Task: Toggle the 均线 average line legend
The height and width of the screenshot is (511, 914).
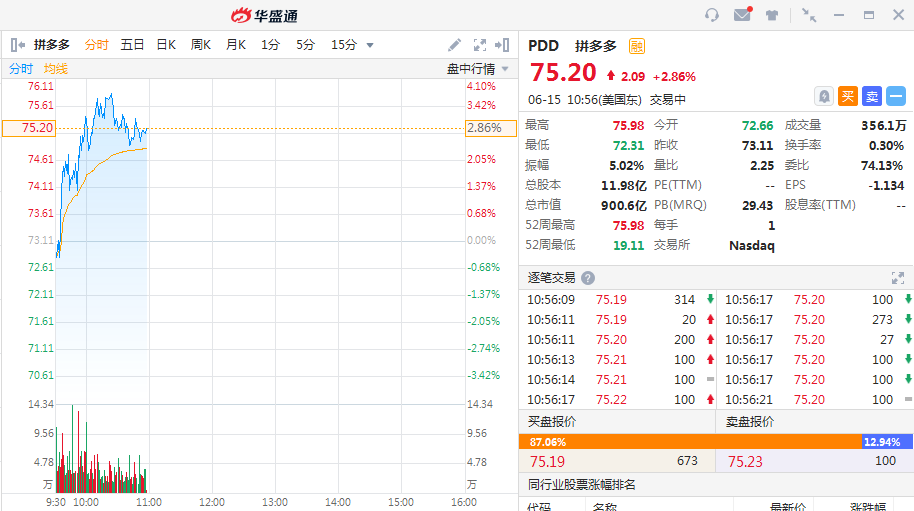Action: (56, 69)
